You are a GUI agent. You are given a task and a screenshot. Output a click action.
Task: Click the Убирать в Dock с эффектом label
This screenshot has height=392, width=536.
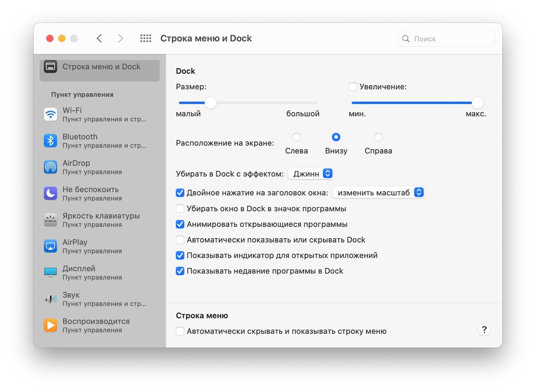(x=230, y=174)
